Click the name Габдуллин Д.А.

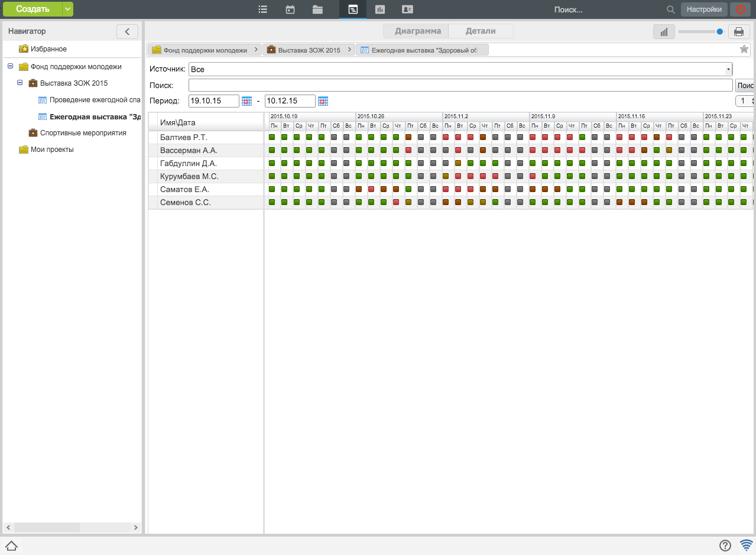point(189,163)
